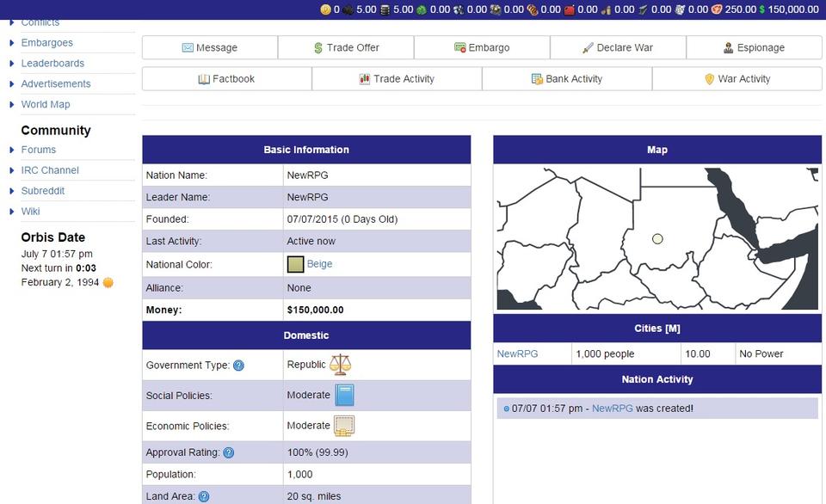Switch to the Factbook tab

coord(226,78)
